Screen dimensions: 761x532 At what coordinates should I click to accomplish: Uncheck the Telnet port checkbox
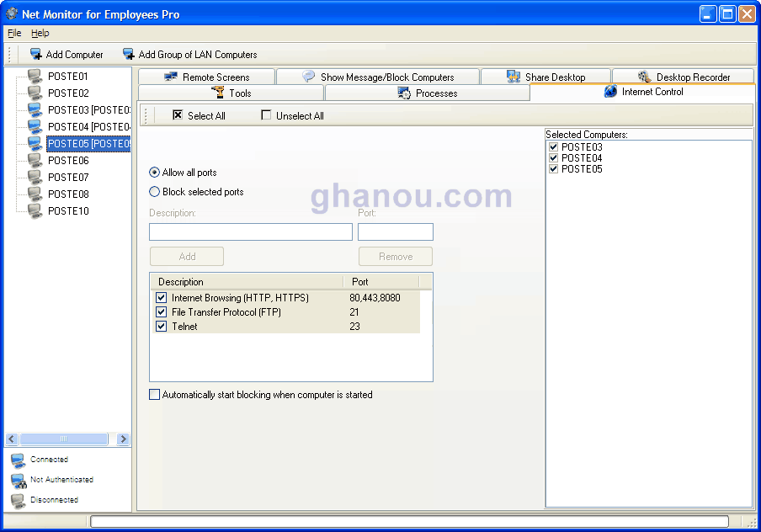[x=161, y=327]
